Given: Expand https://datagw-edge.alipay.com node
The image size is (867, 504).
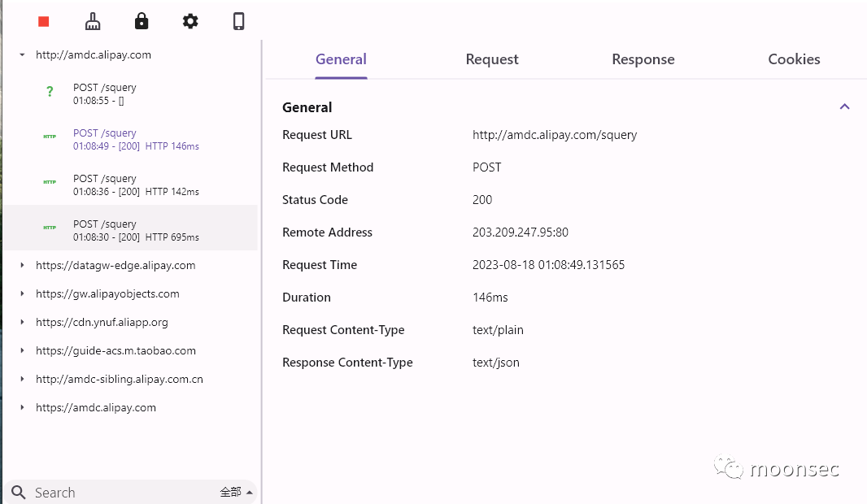Looking at the screenshot, I should pos(22,266).
